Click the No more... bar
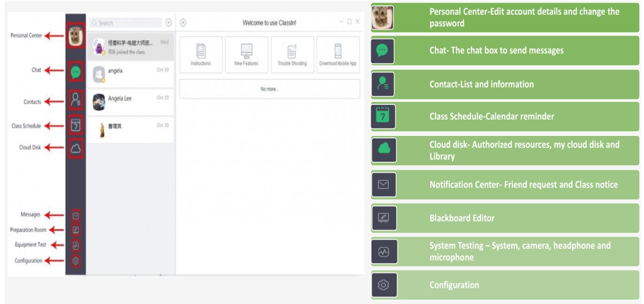Screen dimensions: 644x304 [x=270, y=89]
